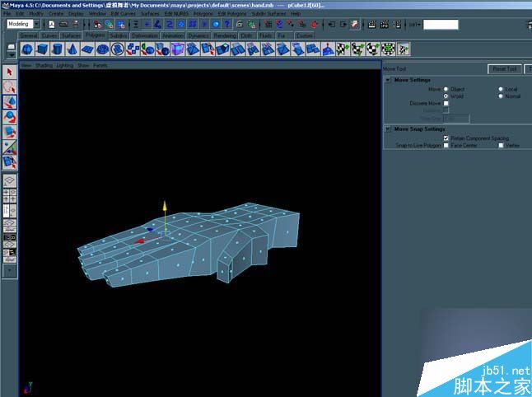Screen dimensions: 532x397
Task: Select the Object move mode radio button
Action: point(446,89)
